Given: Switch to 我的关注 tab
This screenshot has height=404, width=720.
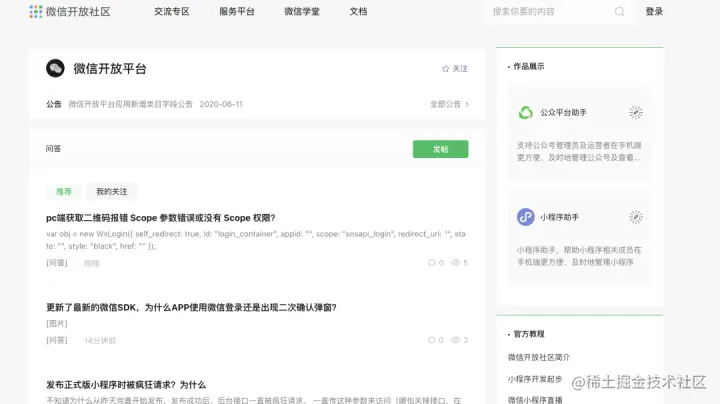Looking at the screenshot, I should point(112,191).
